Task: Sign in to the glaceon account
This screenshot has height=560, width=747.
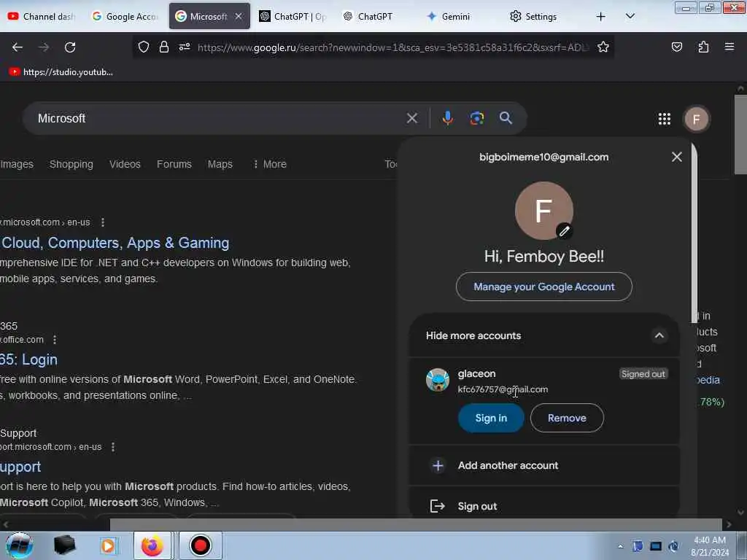Action: 491,418
